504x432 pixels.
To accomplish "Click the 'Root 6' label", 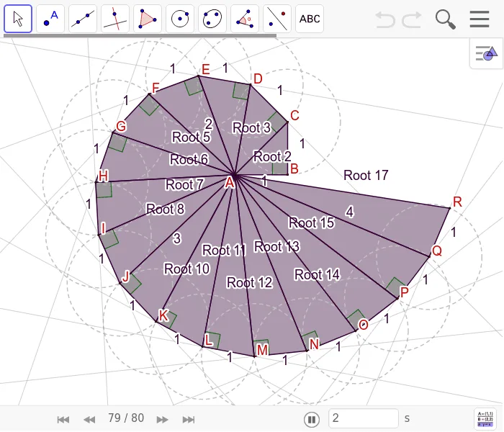I will [189, 159].
